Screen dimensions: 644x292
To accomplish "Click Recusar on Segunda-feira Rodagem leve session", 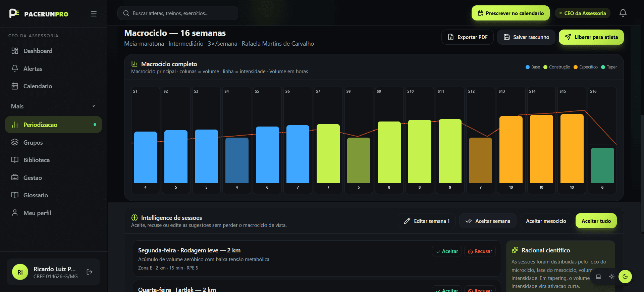I will [480, 251].
